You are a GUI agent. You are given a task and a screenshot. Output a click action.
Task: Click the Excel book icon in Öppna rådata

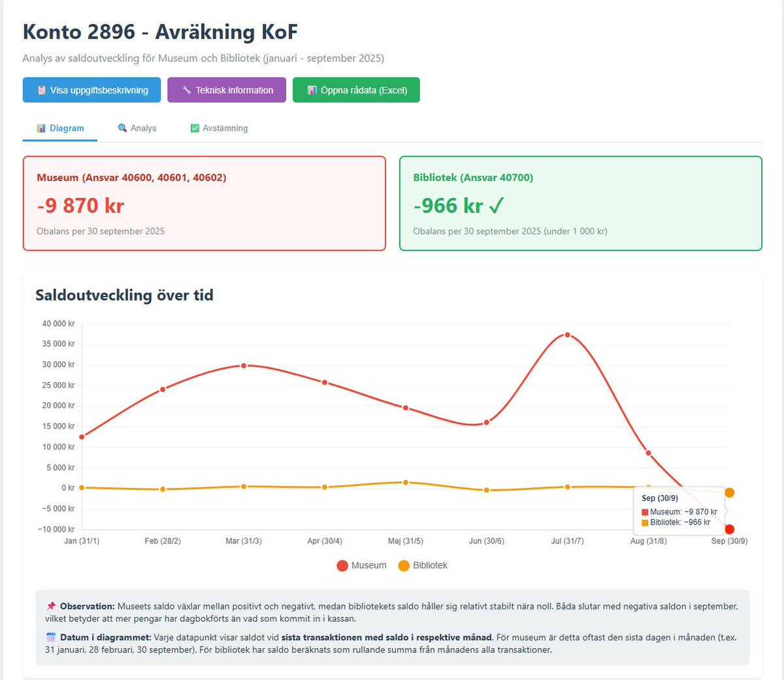tap(312, 89)
